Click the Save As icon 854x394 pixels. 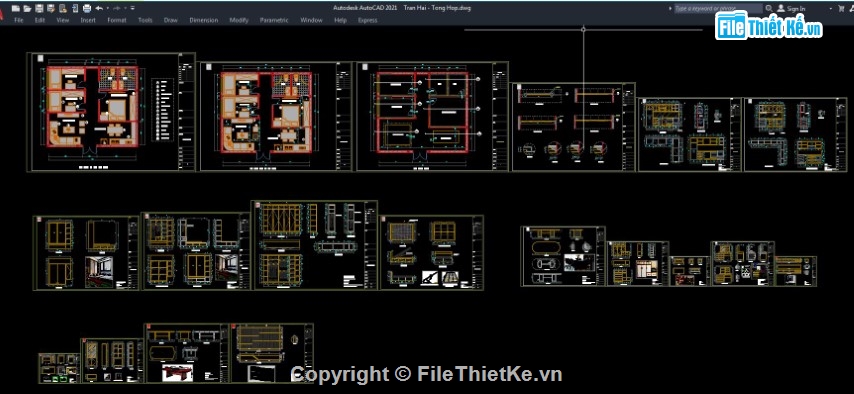tap(51, 8)
